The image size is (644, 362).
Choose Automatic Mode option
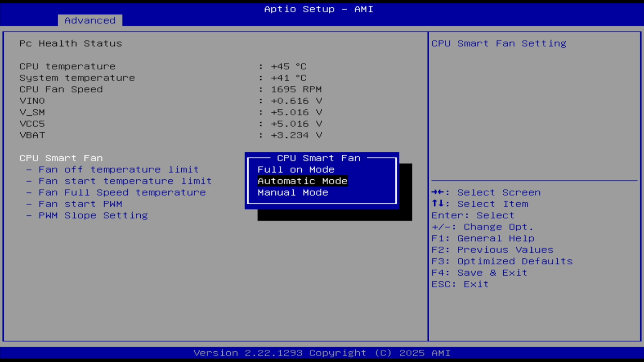pos(302,181)
